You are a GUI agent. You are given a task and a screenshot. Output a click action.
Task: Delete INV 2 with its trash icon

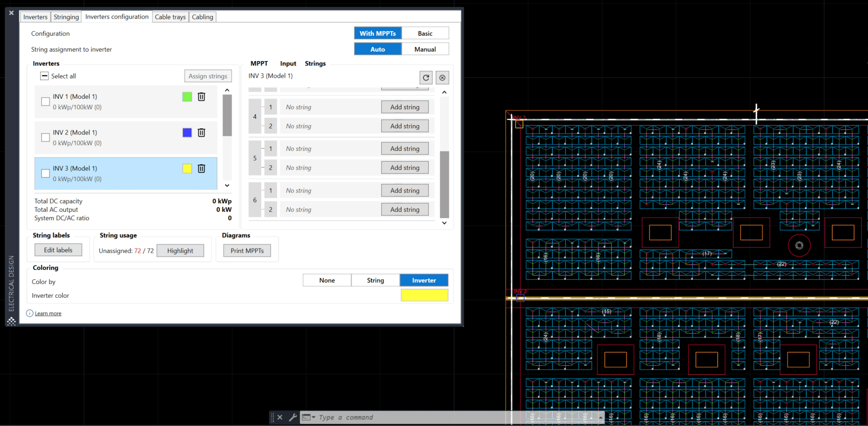[201, 132]
